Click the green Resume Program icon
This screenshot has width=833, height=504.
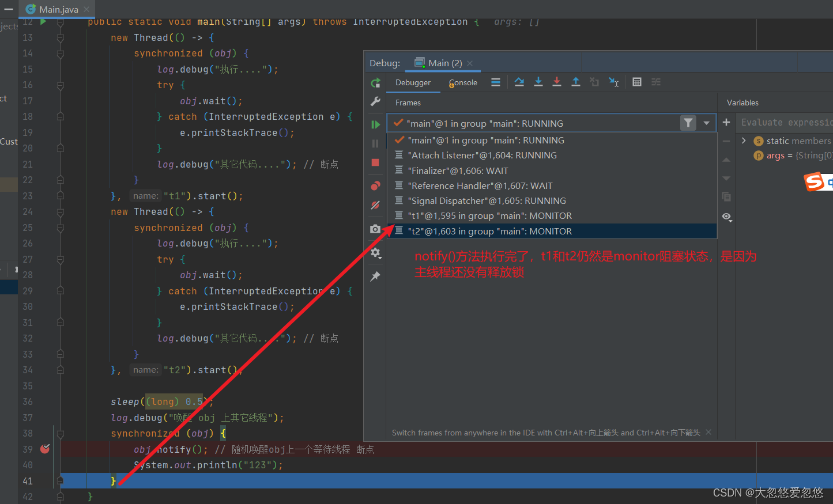coord(376,124)
